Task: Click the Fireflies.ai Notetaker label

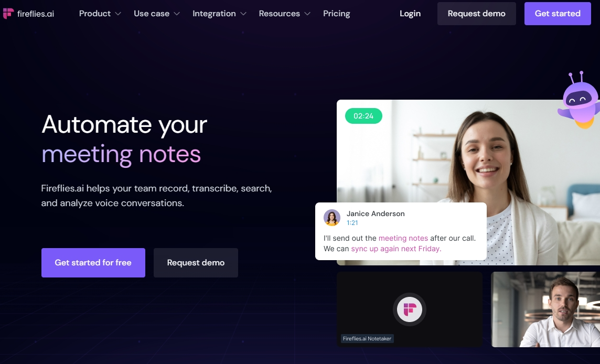Action: [367, 338]
